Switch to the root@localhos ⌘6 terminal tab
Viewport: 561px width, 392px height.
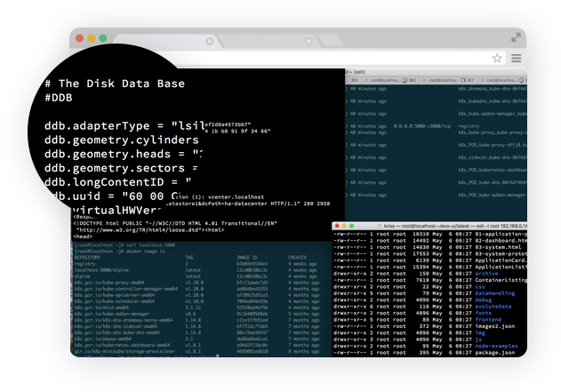[390, 80]
